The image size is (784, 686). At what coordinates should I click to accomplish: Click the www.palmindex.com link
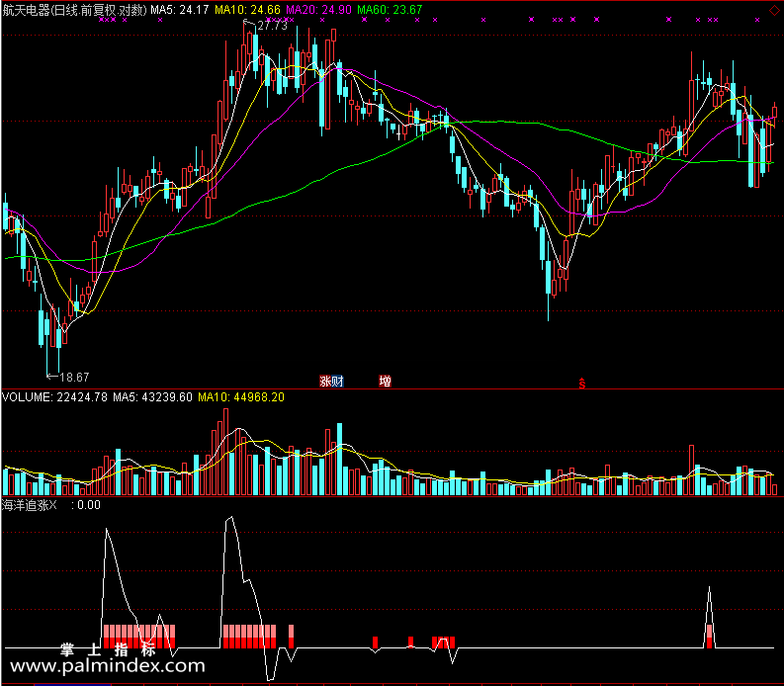click(x=108, y=665)
